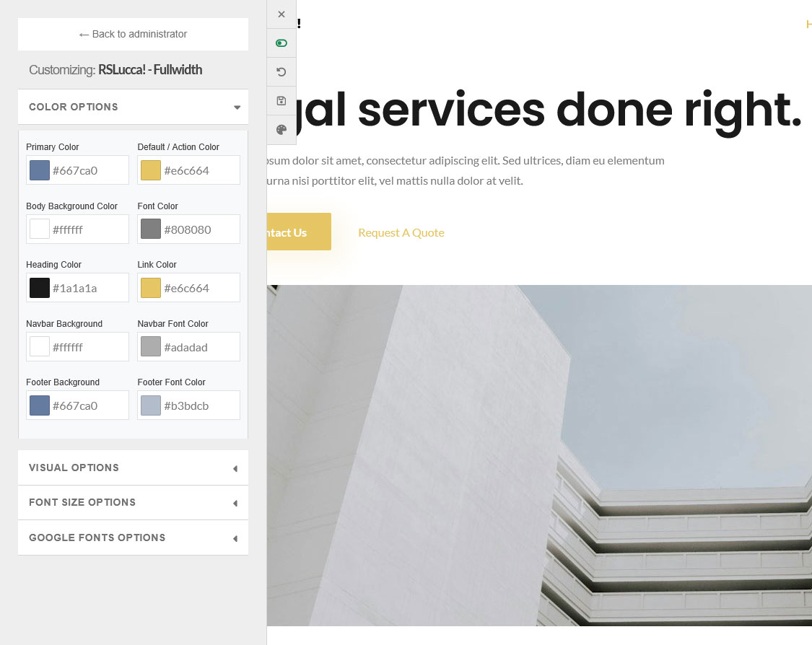Select the Footer Font Color swatch

point(151,405)
